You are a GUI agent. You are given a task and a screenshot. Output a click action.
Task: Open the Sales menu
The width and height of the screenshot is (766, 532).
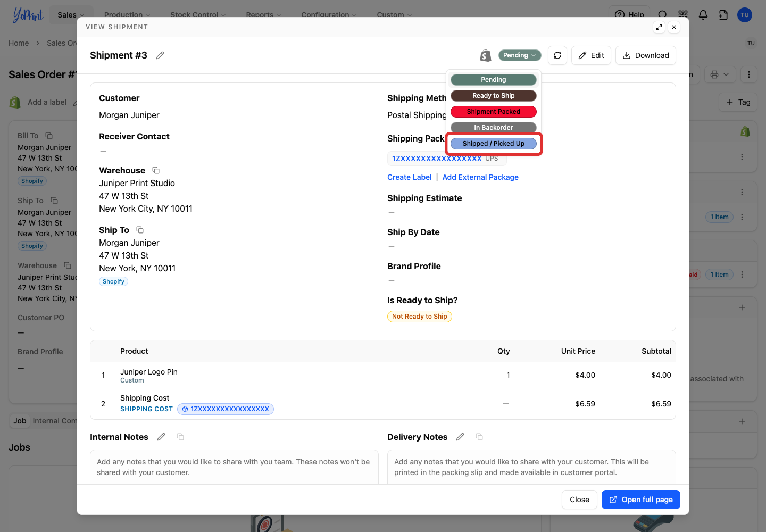[x=71, y=15]
